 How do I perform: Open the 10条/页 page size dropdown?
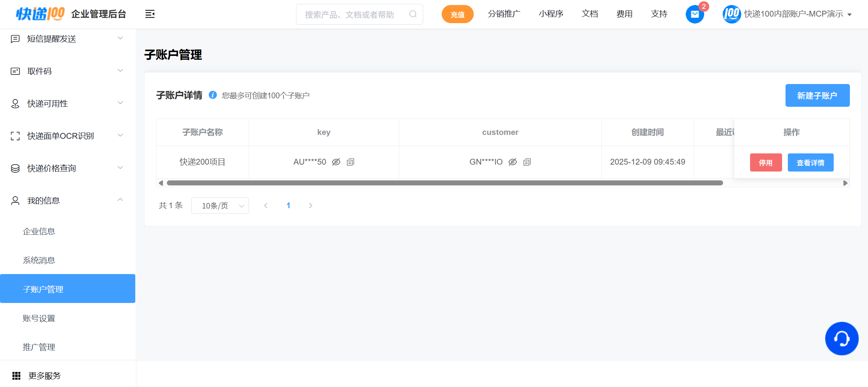point(220,205)
